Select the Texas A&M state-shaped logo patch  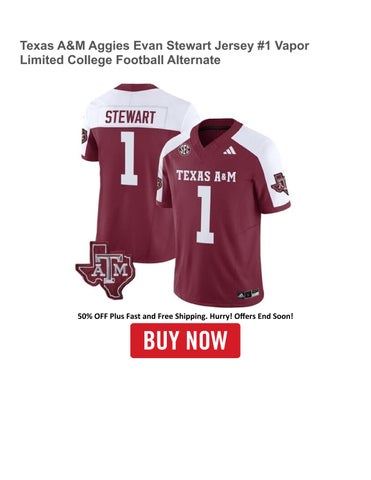click(x=105, y=269)
